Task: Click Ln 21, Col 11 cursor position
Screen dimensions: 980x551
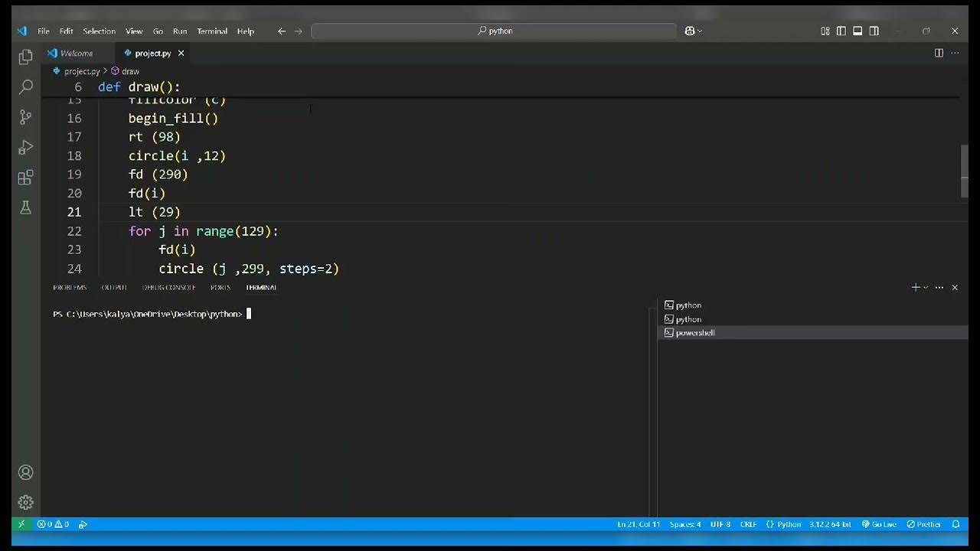Action: pyautogui.click(x=639, y=524)
